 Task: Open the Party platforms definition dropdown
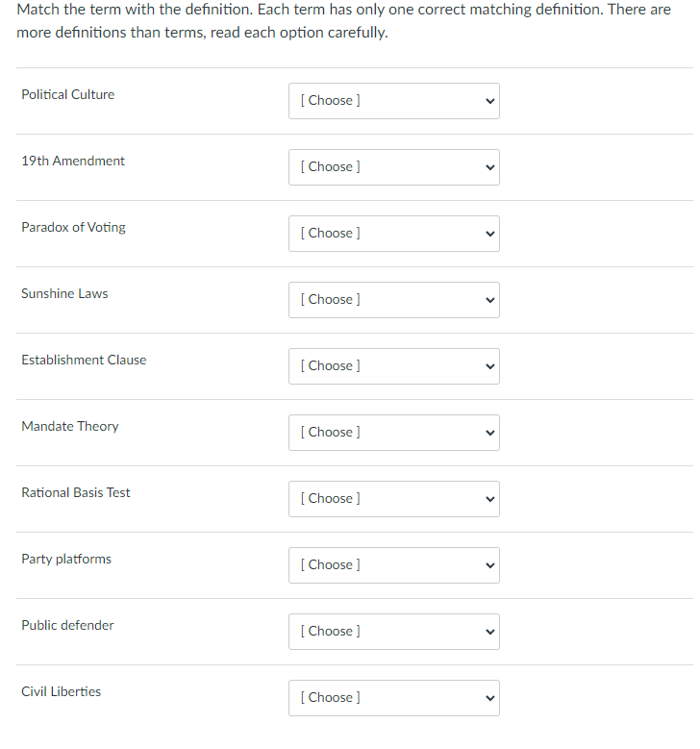(x=393, y=565)
